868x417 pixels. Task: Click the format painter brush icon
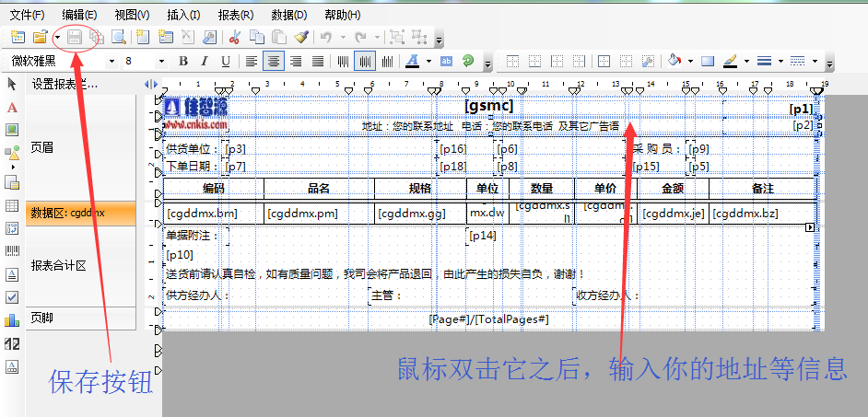301,38
